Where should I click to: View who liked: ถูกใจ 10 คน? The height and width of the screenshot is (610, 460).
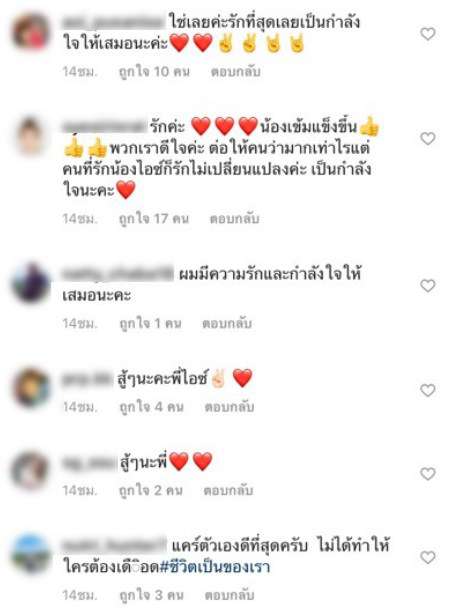point(154,72)
